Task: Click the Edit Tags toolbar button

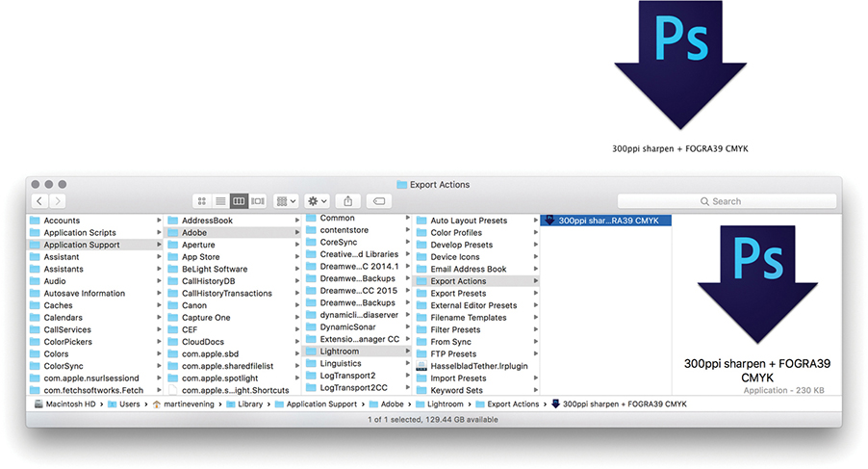Action: pos(379,201)
